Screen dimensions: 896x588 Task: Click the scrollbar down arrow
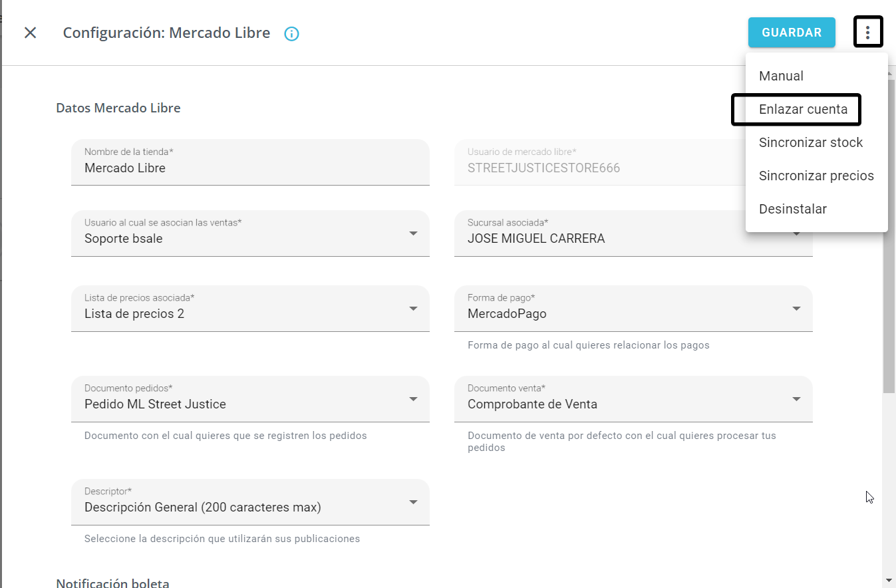[889, 581]
